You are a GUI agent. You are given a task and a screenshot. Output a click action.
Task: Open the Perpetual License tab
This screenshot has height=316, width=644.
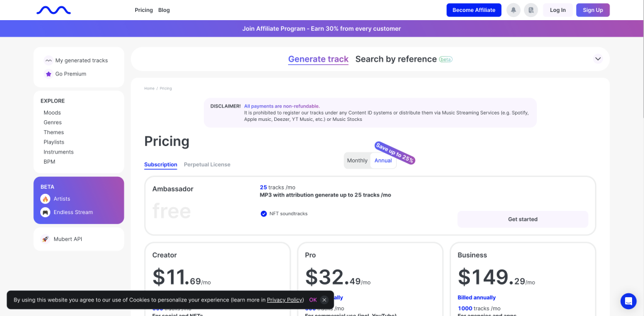click(207, 164)
